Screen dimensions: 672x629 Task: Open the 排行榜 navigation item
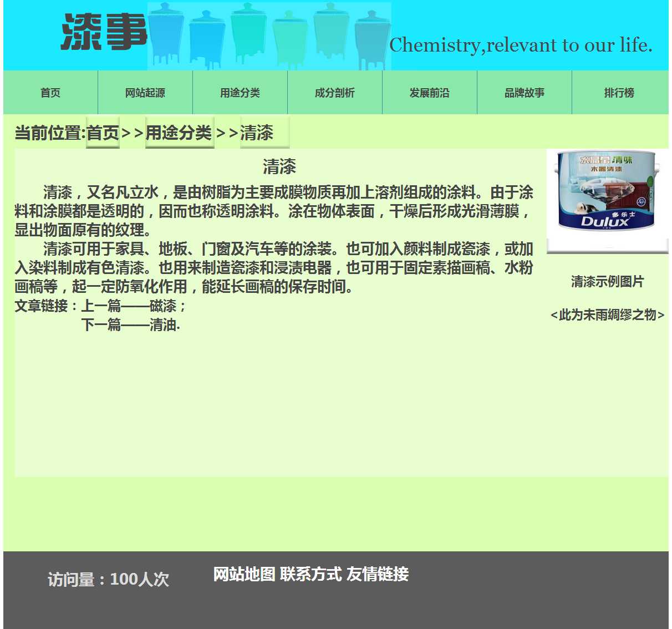[x=619, y=93]
